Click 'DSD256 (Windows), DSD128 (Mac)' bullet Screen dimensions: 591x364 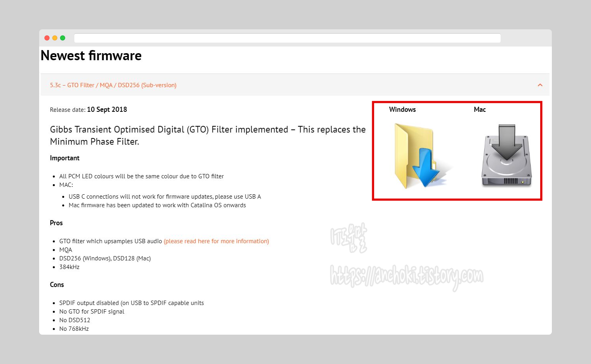pos(105,258)
